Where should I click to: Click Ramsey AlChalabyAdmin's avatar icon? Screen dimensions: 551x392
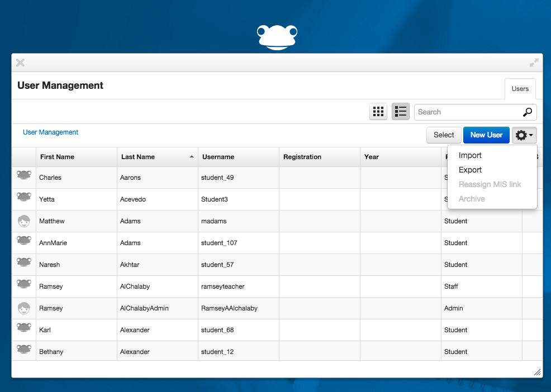click(x=24, y=308)
